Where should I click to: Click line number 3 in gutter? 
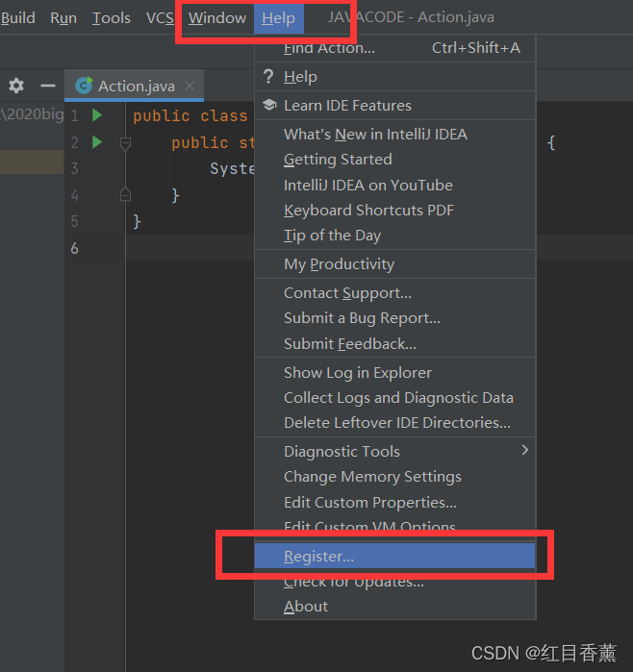(75, 168)
